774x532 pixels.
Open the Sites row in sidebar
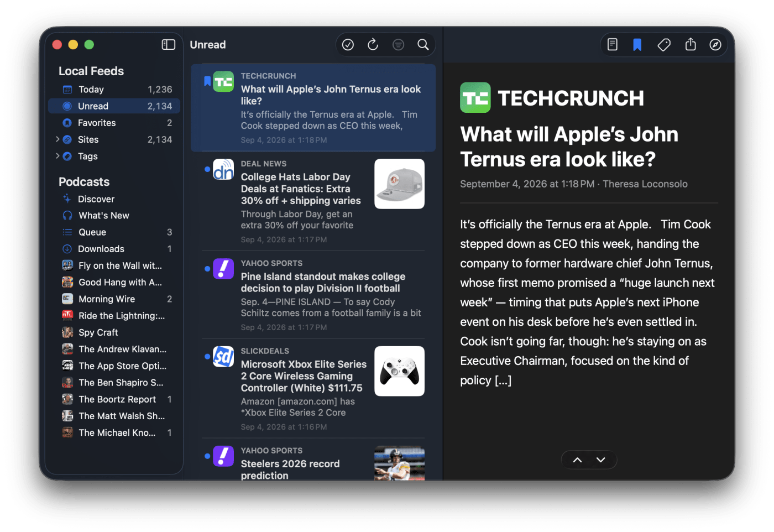click(x=114, y=139)
